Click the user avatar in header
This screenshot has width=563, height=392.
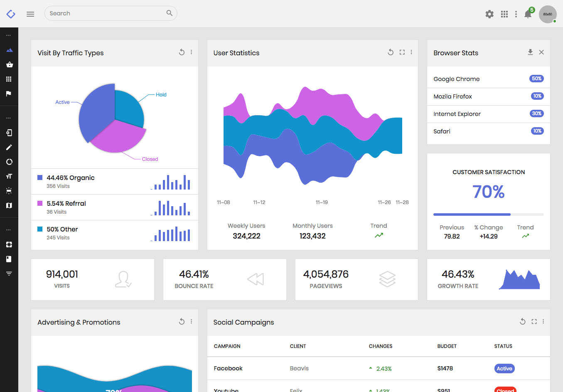tap(548, 14)
